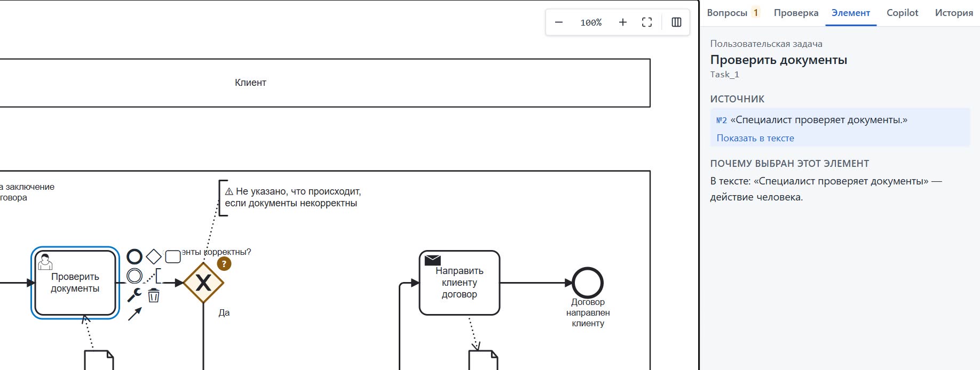Append an end event from context pad
This screenshot has width=980, height=370.
pos(135,257)
